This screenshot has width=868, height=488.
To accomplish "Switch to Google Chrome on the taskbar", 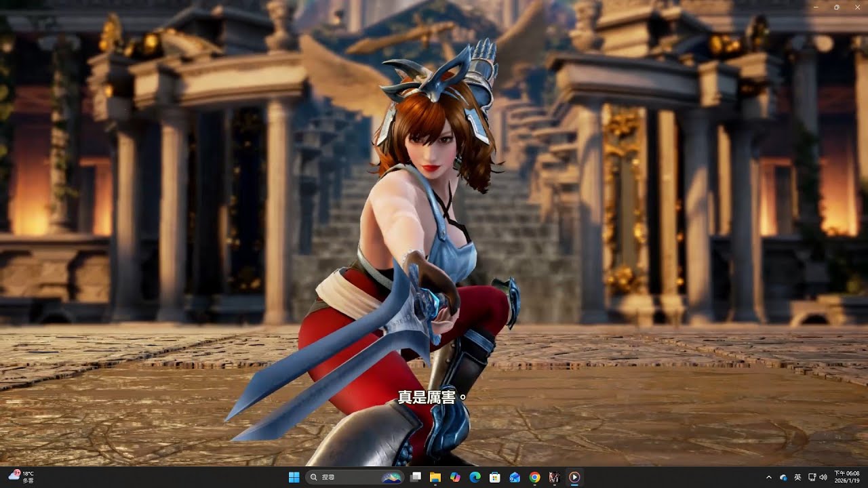I will [x=534, y=477].
